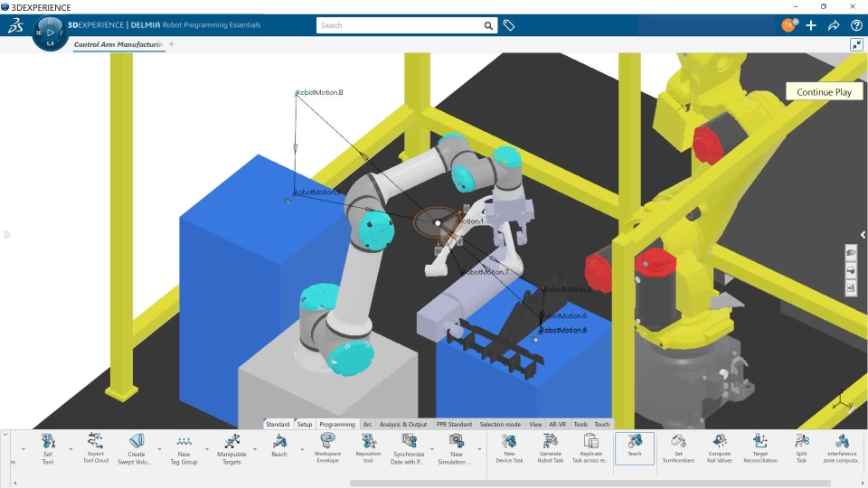
Task: Switch to the Programming tab
Action: pyautogui.click(x=337, y=425)
